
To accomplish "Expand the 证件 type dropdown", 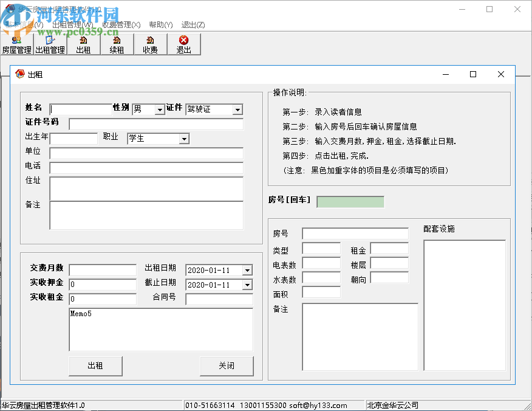I will 237,109.
